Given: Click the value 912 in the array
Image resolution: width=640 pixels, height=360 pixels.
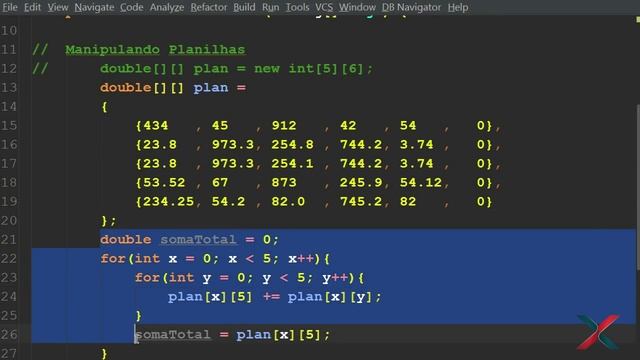Looking at the screenshot, I should coord(284,126).
